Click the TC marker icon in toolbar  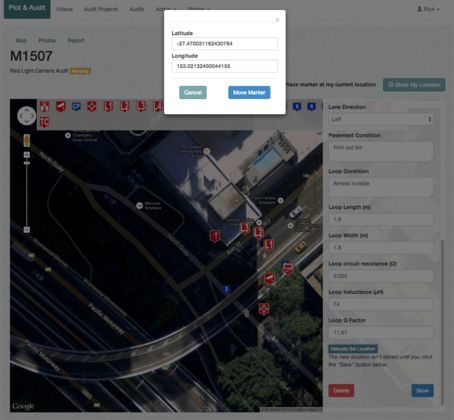coord(44,122)
